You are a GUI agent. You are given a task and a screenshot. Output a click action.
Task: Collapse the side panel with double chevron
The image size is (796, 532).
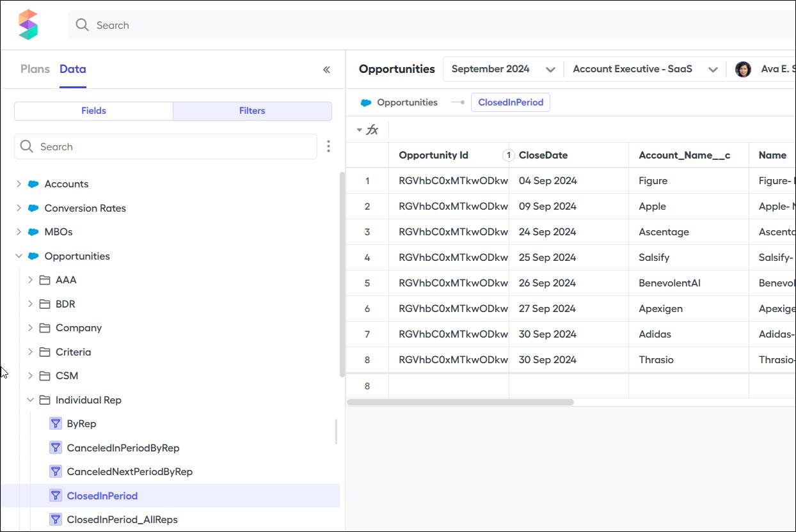coord(326,70)
